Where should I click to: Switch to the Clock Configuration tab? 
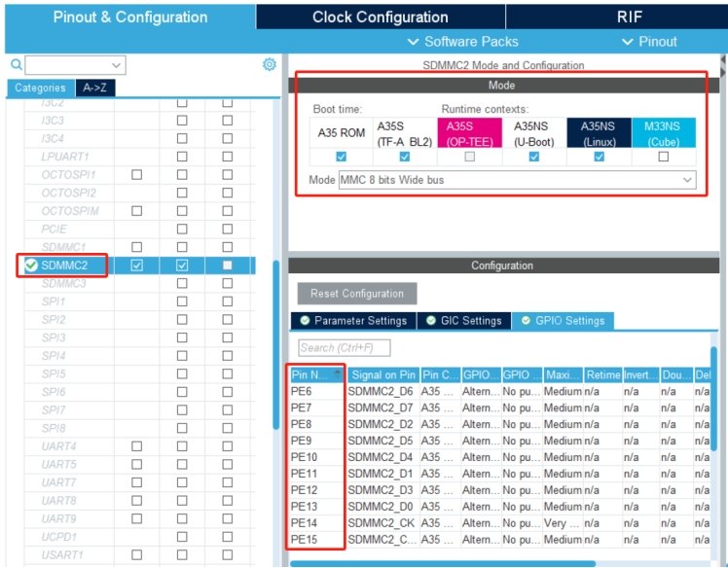380,17
